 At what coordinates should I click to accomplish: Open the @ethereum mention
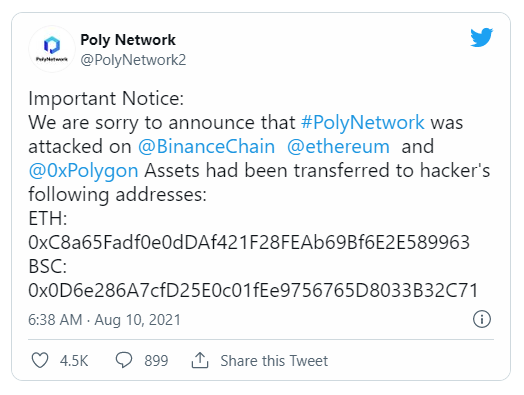[x=338, y=147]
